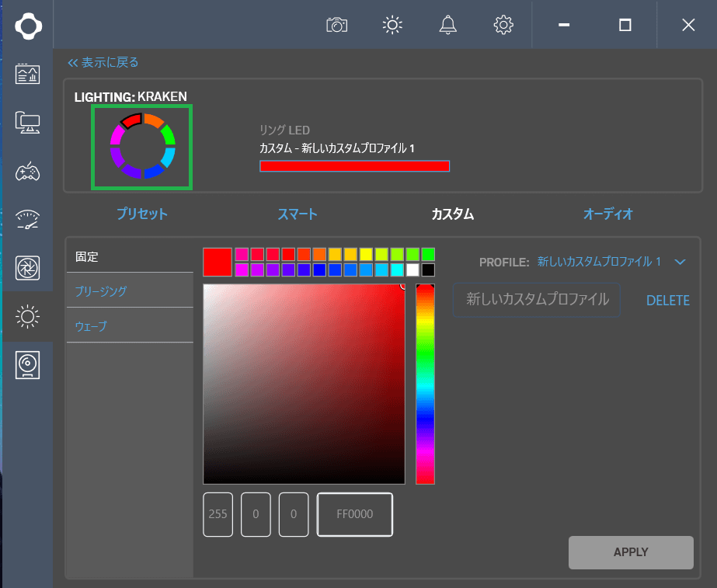The width and height of the screenshot is (717, 588).
Task: Click the red value field showing 255
Action: point(218,514)
